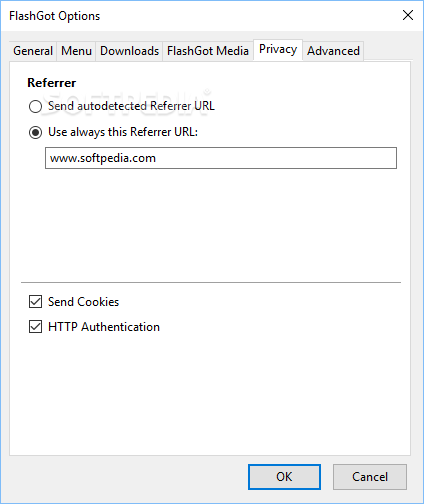Show the Advanced tab options
Viewport: 424px width, 504px height.
(333, 51)
